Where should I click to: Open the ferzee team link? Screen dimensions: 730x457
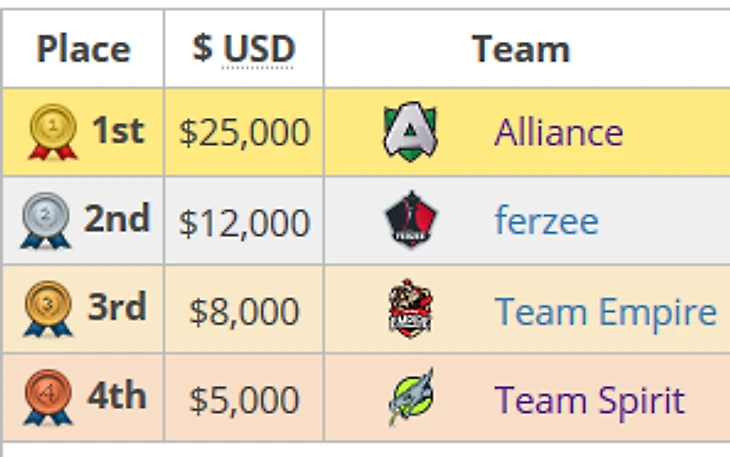click(x=546, y=221)
